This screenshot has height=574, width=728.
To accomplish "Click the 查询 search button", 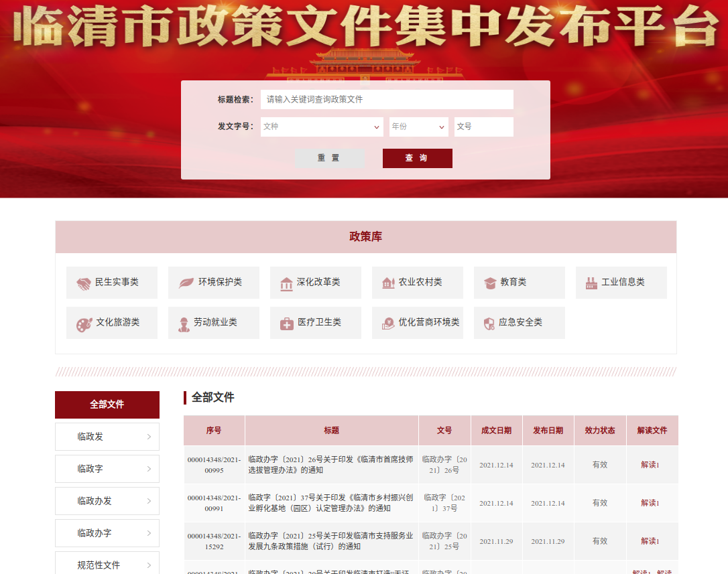I will tap(418, 158).
